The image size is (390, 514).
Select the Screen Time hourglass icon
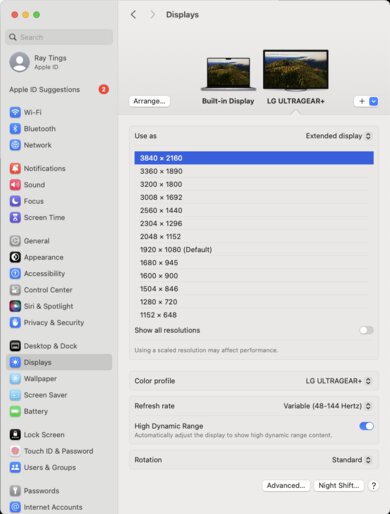pyautogui.click(x=15, y=217)
